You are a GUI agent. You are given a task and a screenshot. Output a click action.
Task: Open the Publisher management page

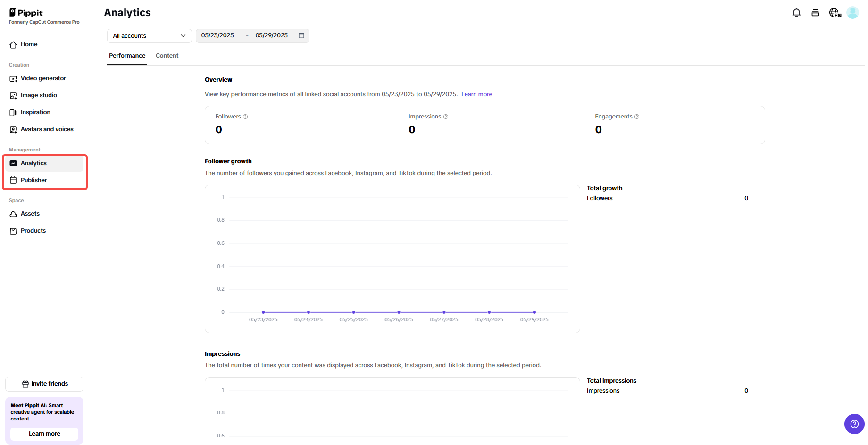[34, 180]
